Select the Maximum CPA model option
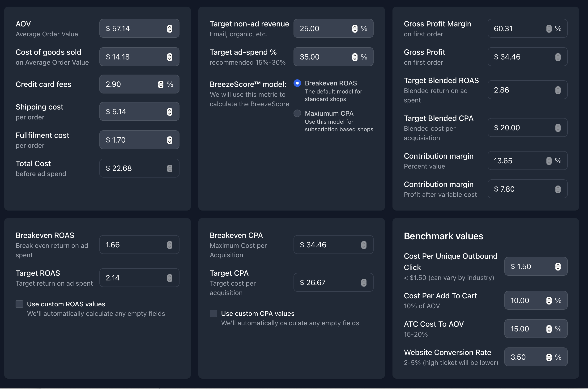This screenshot has width=588, height=389. (x=297, y=113)
